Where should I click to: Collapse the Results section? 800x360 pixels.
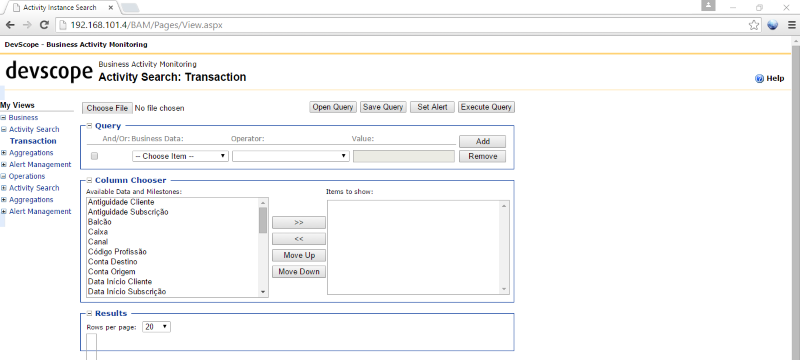pyautogui.click(x=89, y=314)
